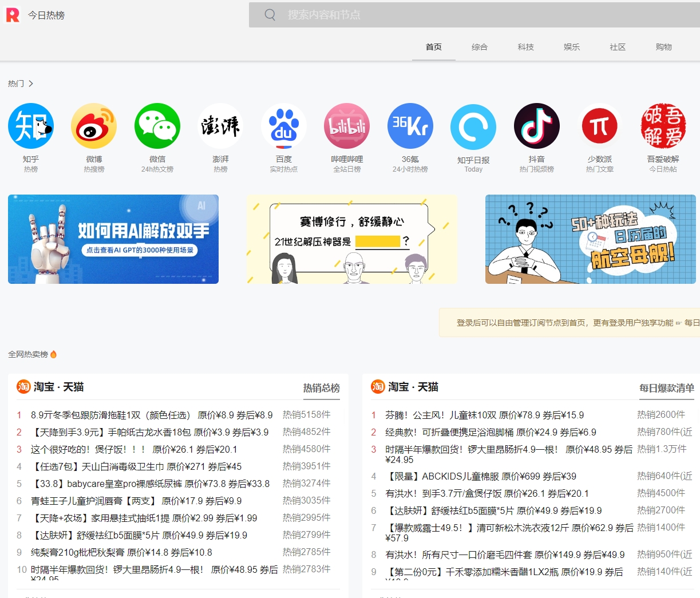
Task: Open the 吾爱破解 今日热帖 icon
Action: click(x=663, y=126)
